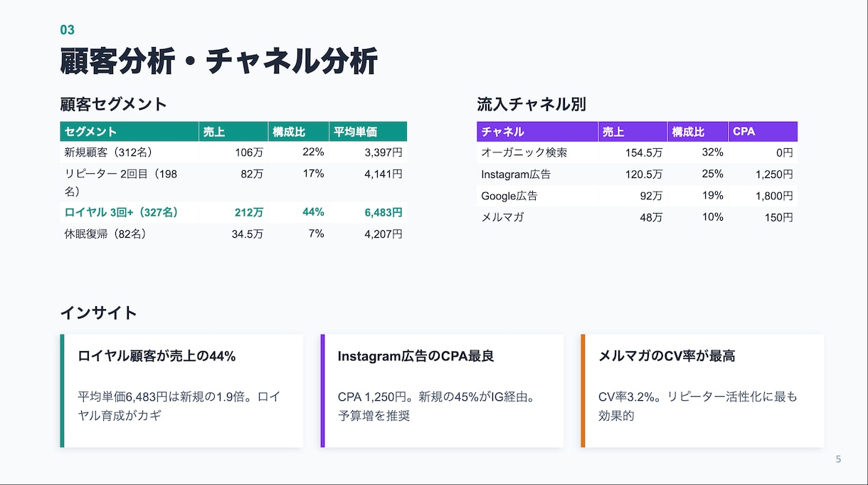Click the ロイヤル顧客が売上の44% card title
This screenshot has width=868, height=485.
(x=157, y=356)
